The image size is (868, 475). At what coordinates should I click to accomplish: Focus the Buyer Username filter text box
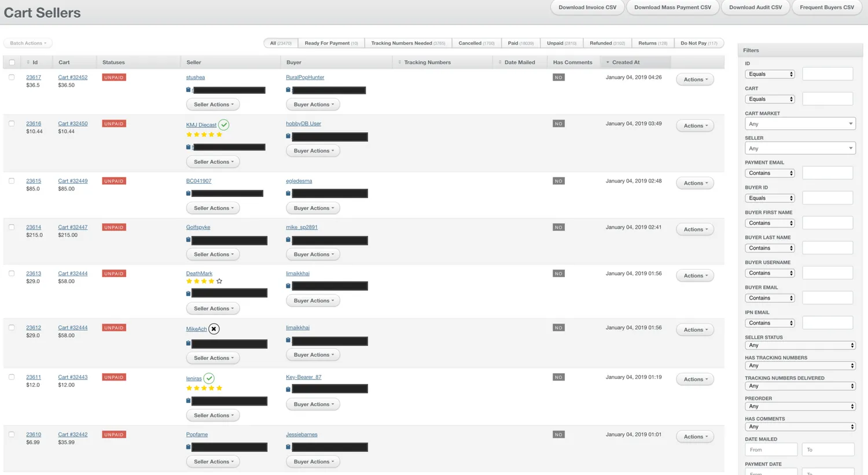pos(827,273)
